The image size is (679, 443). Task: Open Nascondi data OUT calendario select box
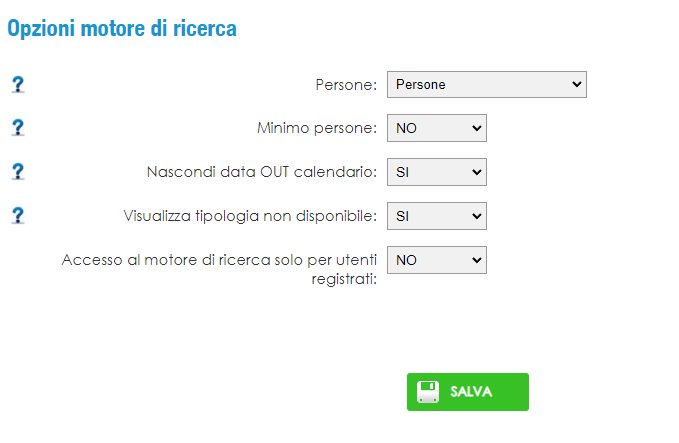coord(436,172)
